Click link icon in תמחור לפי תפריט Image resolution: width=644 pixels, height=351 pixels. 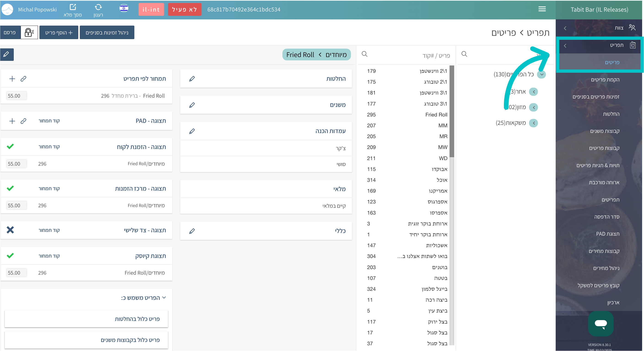[x=23, y=79]
